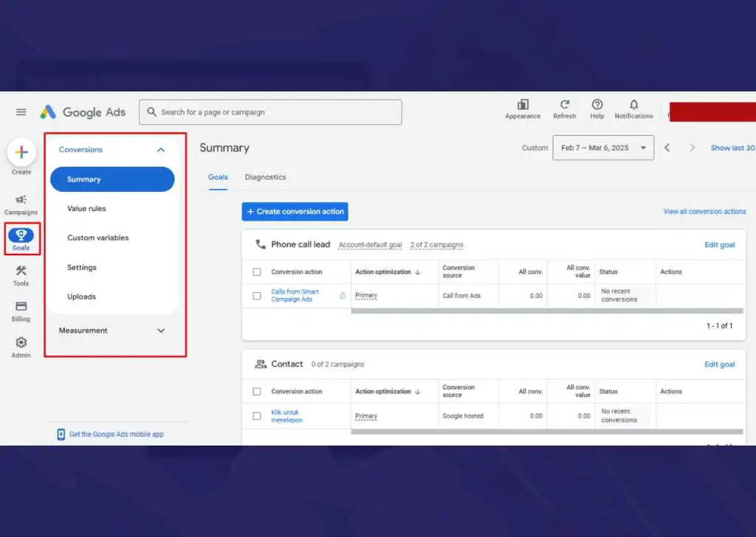Open the Feb 7 – Mar 6, 2025 date dropdown
The image size is (756, 537).
click(x=603, y=148)
